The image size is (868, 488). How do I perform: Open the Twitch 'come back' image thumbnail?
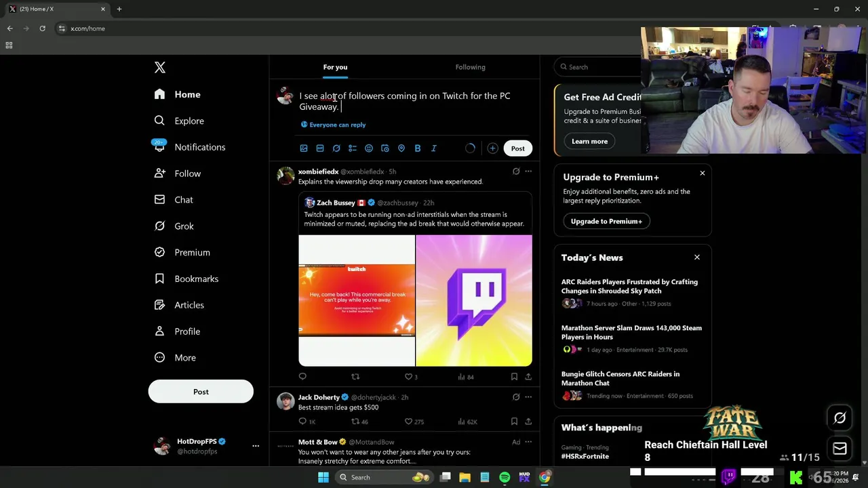[357, 301]
